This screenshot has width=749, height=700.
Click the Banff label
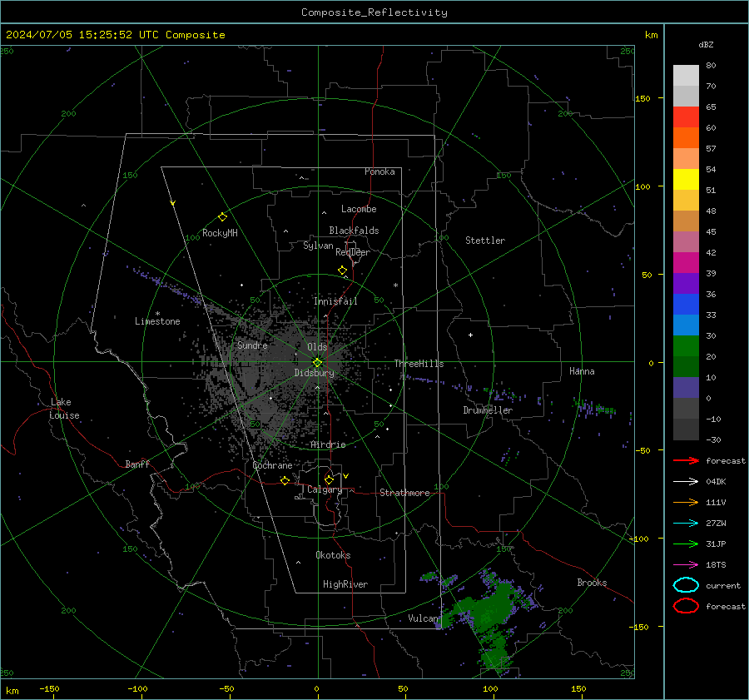point(137,464)
